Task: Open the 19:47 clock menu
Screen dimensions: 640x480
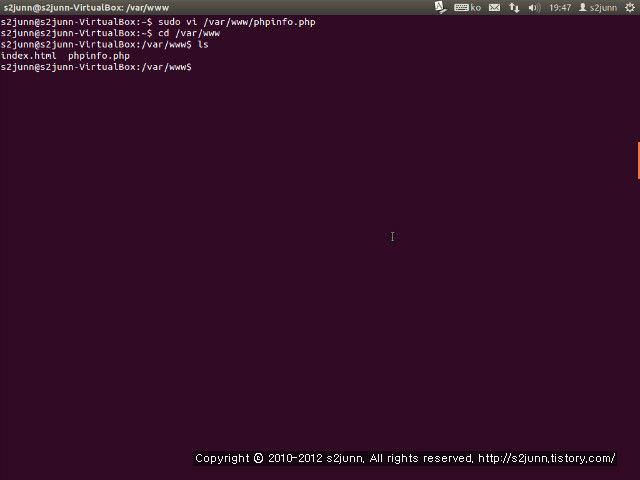Action: coord(560,7)
